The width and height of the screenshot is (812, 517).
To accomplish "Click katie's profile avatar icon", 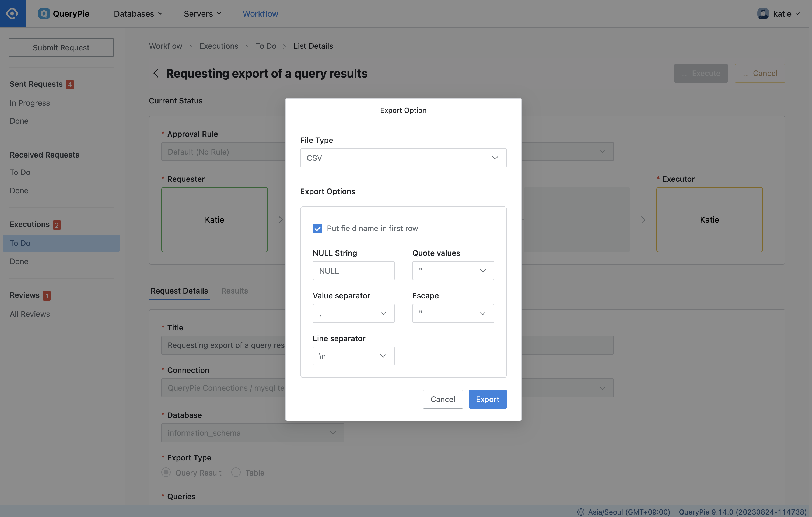I will tap(763, 13).
